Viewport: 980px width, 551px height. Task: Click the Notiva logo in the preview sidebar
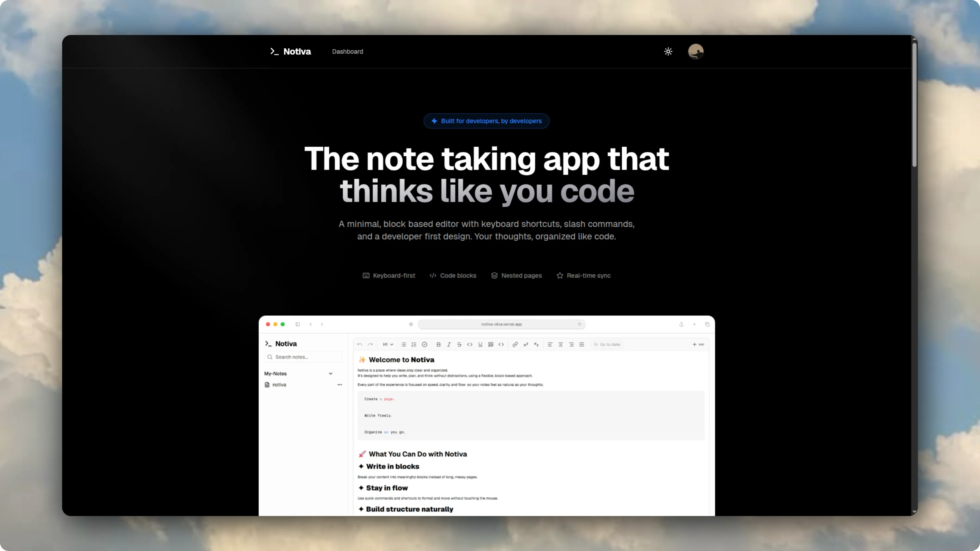tap(281, 344)
